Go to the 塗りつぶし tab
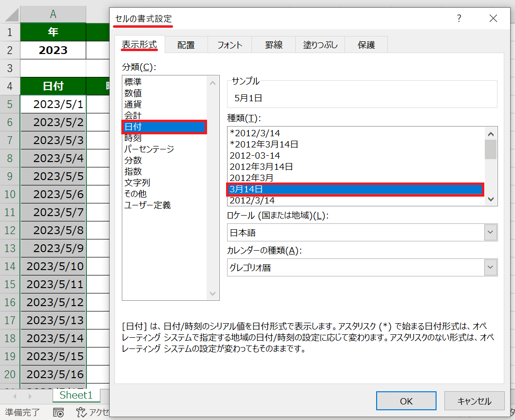515x420 pixels. pos(320,45)
